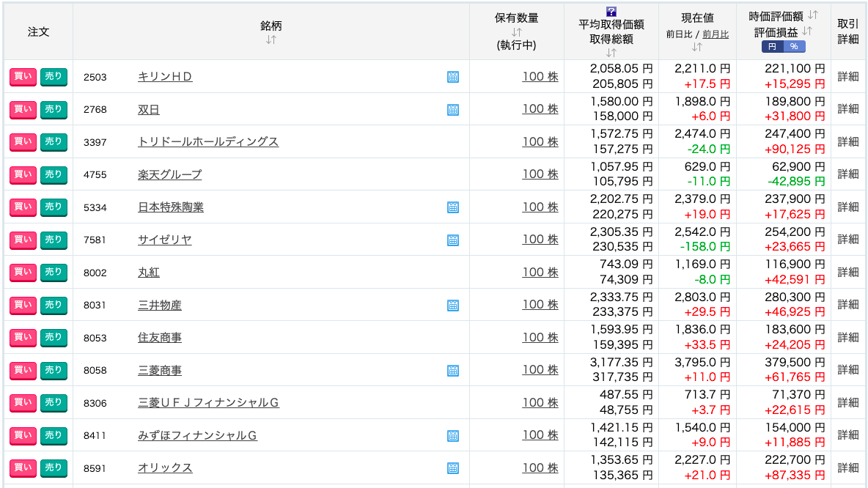
Task: Buy キリンHD with 買い button
Action: coord(23,77)
